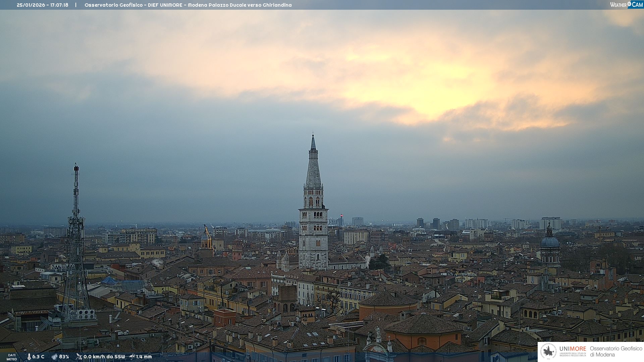Click the 6.3 C temperature reading

click(x=38, y=357)
